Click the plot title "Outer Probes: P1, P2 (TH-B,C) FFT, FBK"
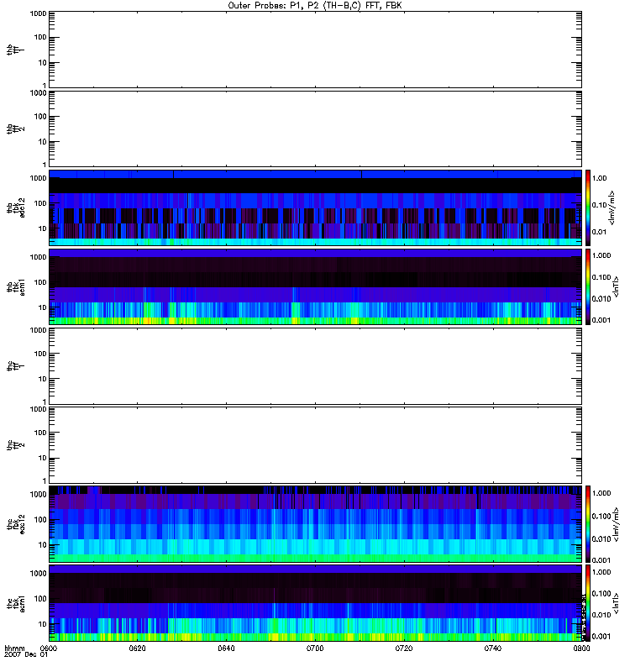This screenshot has height=672, width=630. pyautogui.click(x=315, y=6)
